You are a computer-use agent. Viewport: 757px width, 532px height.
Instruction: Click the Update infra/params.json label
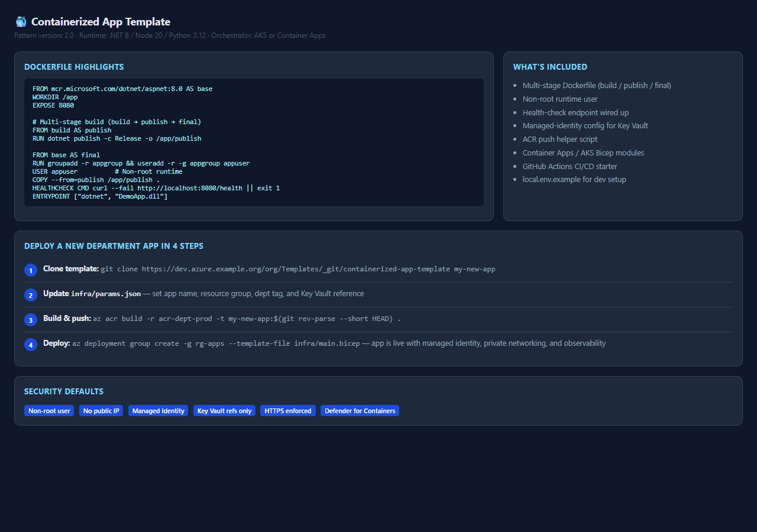92,294
